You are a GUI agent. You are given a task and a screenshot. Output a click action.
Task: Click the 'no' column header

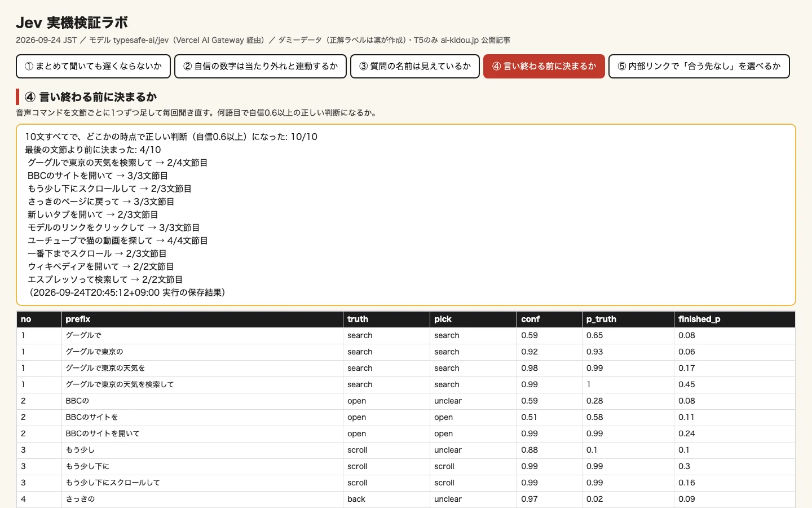39,319
